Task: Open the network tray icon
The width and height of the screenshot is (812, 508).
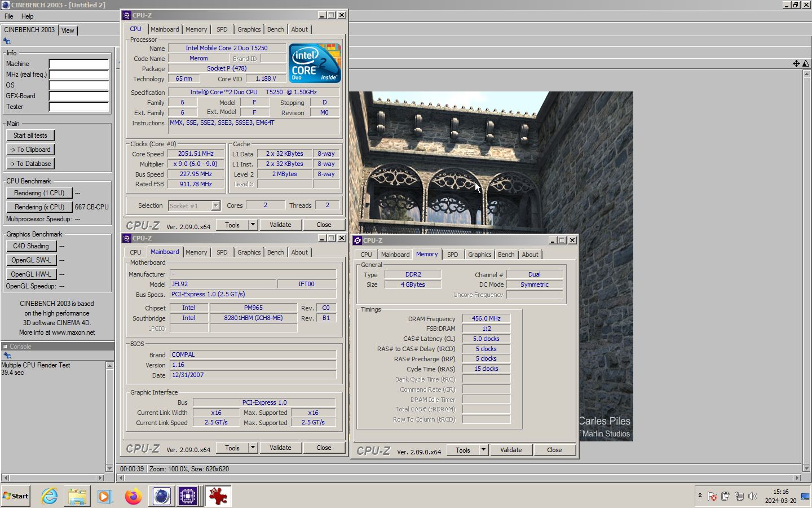Action: pyautogui.click(x=739, y=497)
